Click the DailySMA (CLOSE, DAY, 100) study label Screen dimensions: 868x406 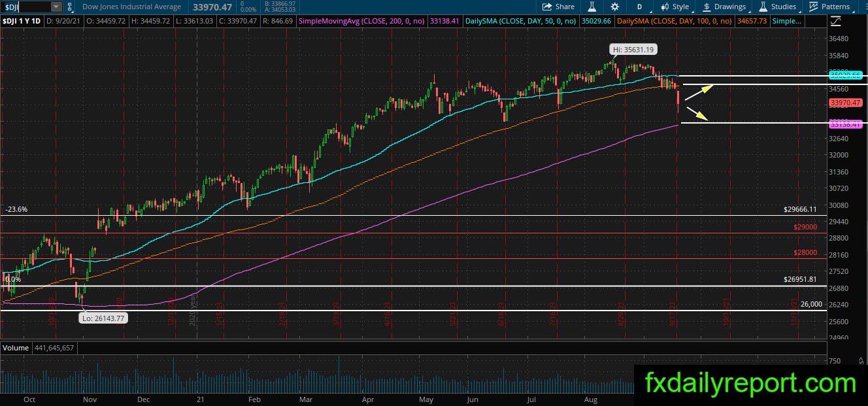click(x=675, y=22)
